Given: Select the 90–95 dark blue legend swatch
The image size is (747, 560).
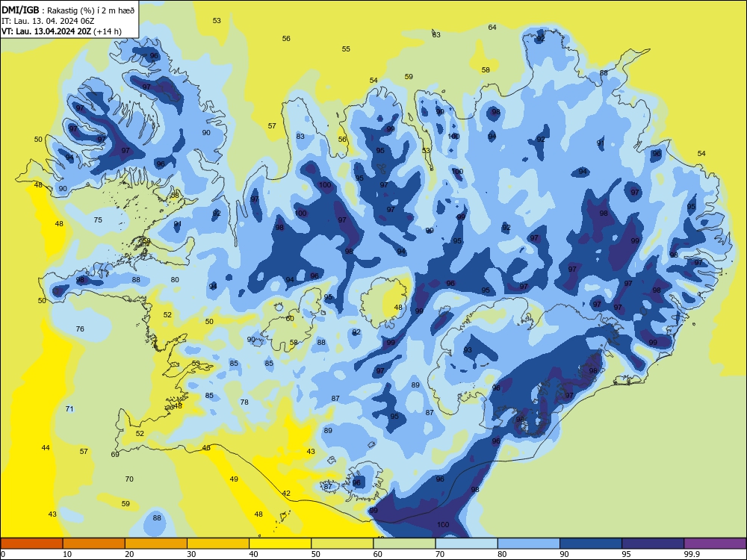Looking at the screenshot, I should point(591,544).
